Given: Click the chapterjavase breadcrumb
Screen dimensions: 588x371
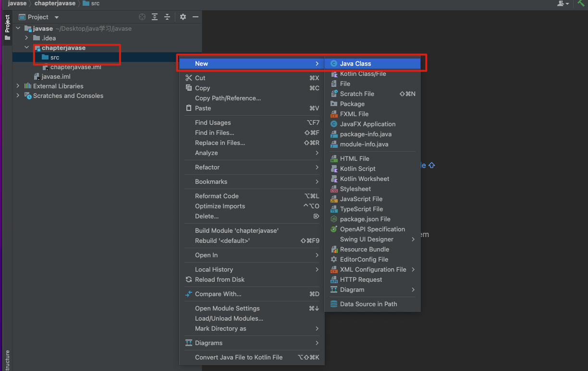Looking at the screenshot, I should [x=54, y=4].
